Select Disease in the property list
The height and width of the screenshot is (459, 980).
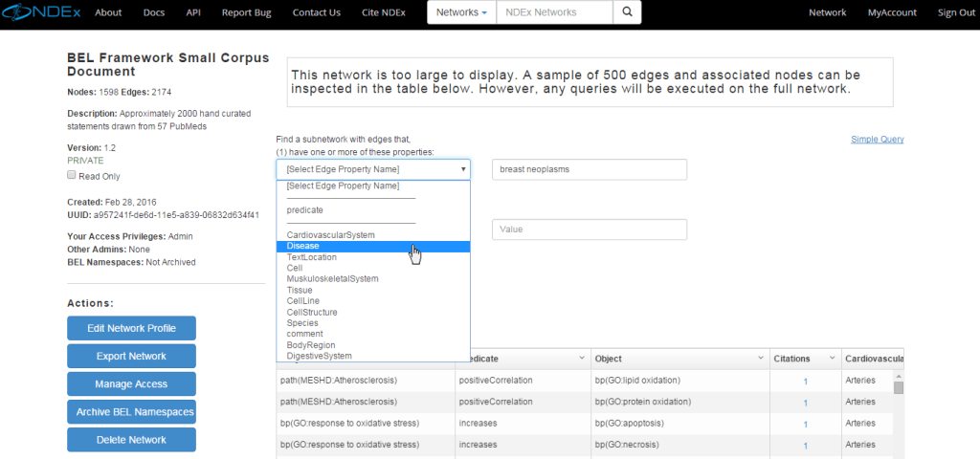click(373, 246)
